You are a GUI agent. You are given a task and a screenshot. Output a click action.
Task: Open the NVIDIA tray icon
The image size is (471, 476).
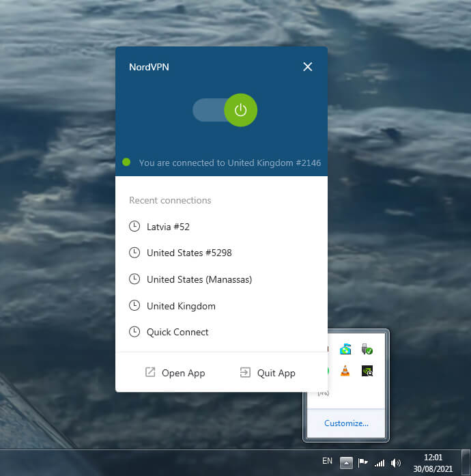(x=367, y=371)
